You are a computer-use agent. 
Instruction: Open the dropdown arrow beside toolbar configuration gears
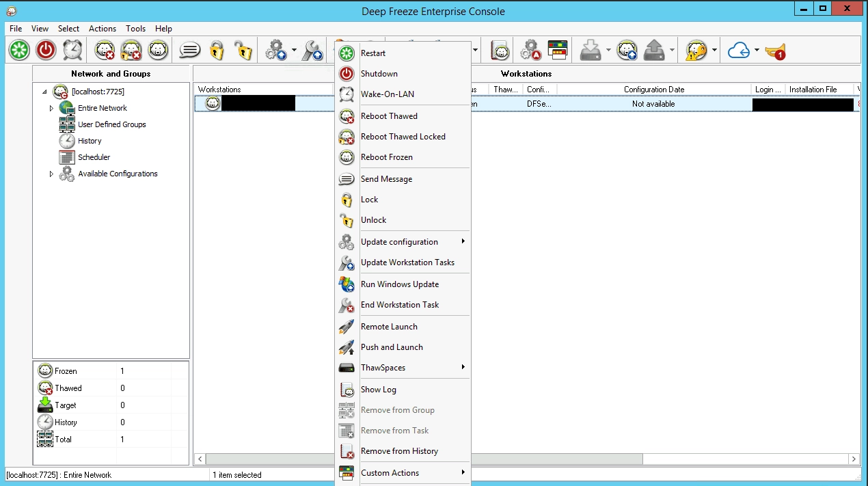tap(294, 50)
